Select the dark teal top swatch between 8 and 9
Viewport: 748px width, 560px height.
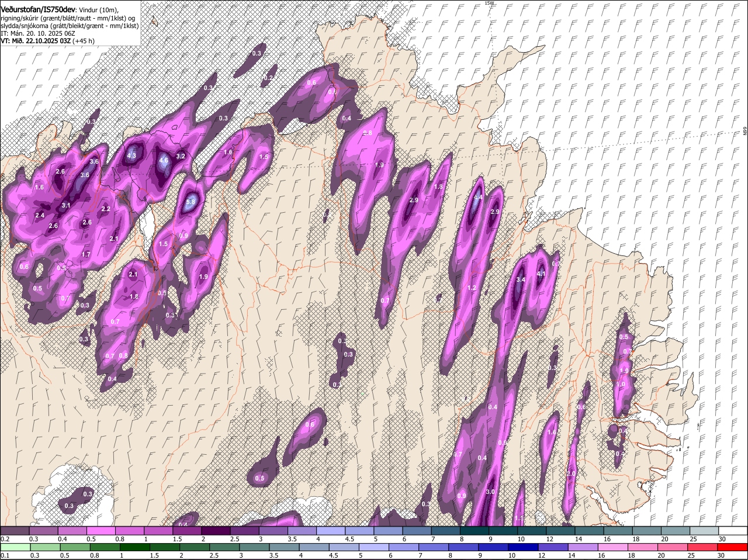474,531
